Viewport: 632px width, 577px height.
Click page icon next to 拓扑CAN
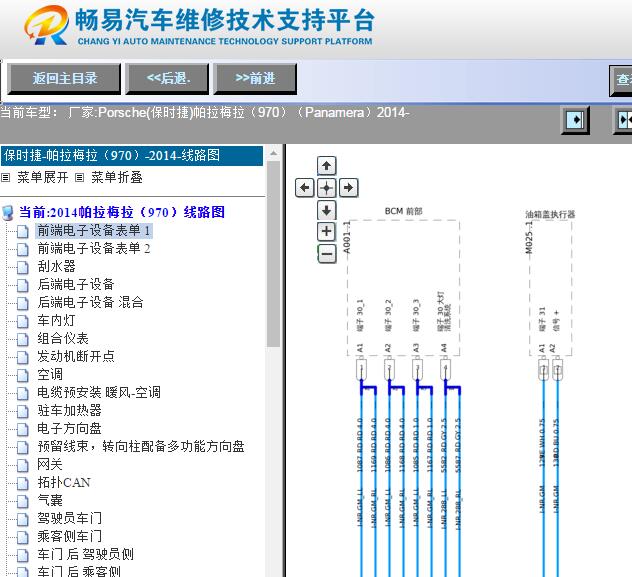tap(23, 483)
